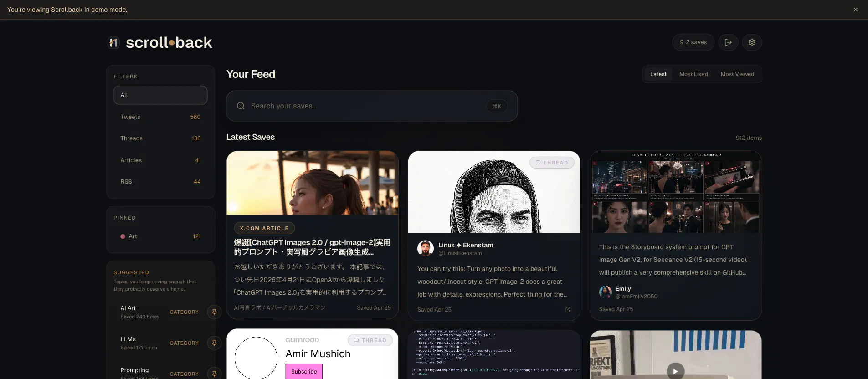
Task: Focus the Search your saves field
Action: pyautogui.click(x=372, y=106)
